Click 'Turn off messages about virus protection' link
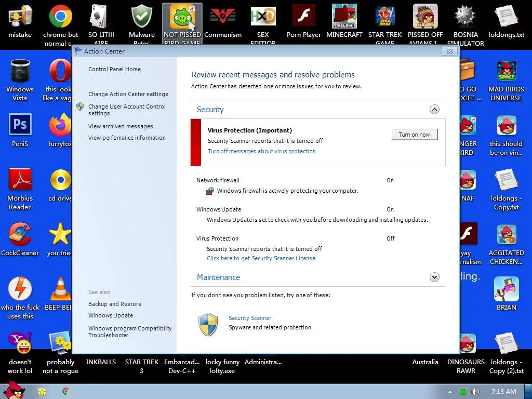532x399 pixels. point(262,151)
